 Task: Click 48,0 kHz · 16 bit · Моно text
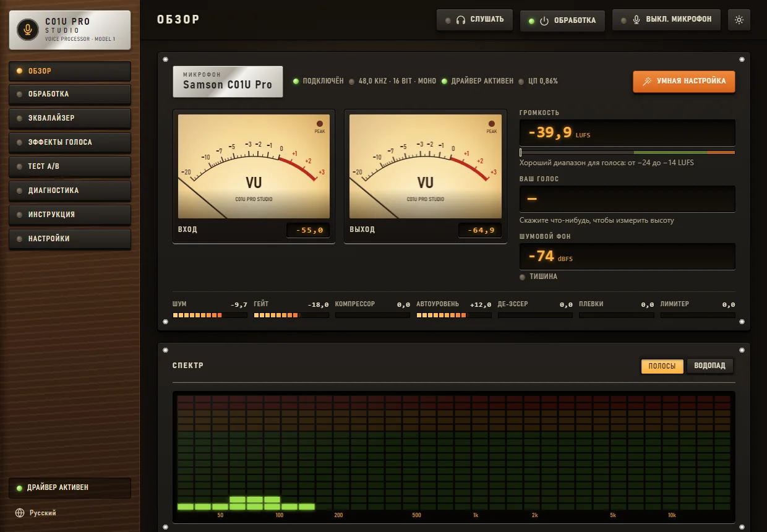397,81
